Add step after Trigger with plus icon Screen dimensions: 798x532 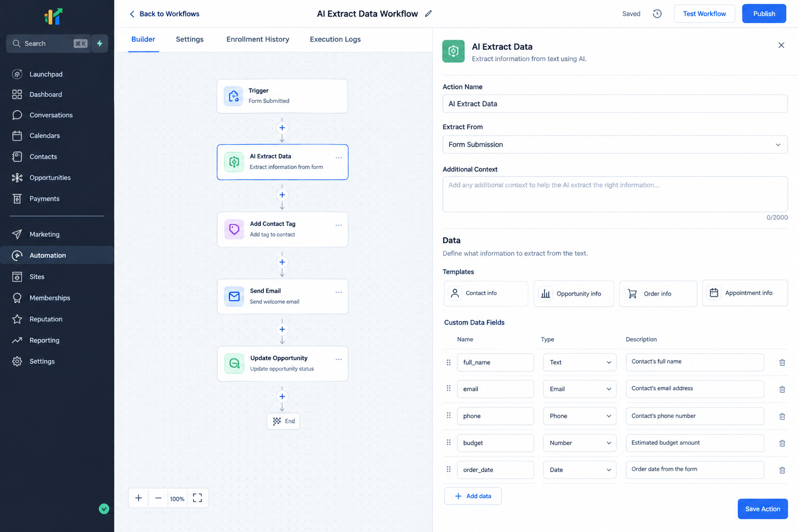[x=282, y=128]
